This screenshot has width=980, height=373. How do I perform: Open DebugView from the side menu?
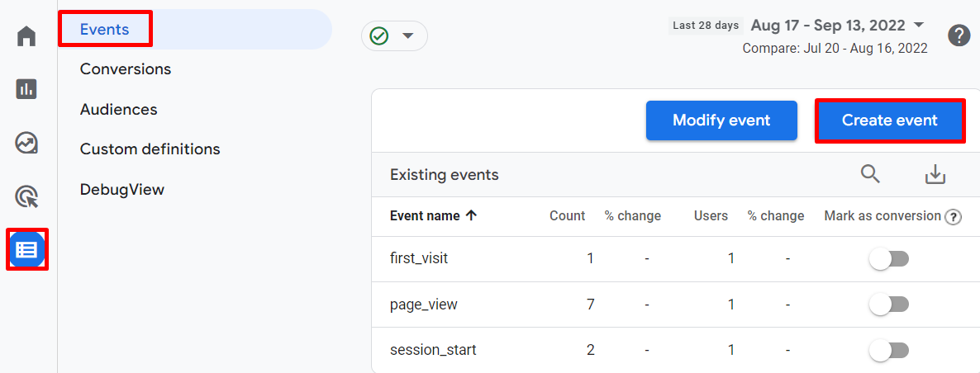pyautogui.click(x=122, y=190)
